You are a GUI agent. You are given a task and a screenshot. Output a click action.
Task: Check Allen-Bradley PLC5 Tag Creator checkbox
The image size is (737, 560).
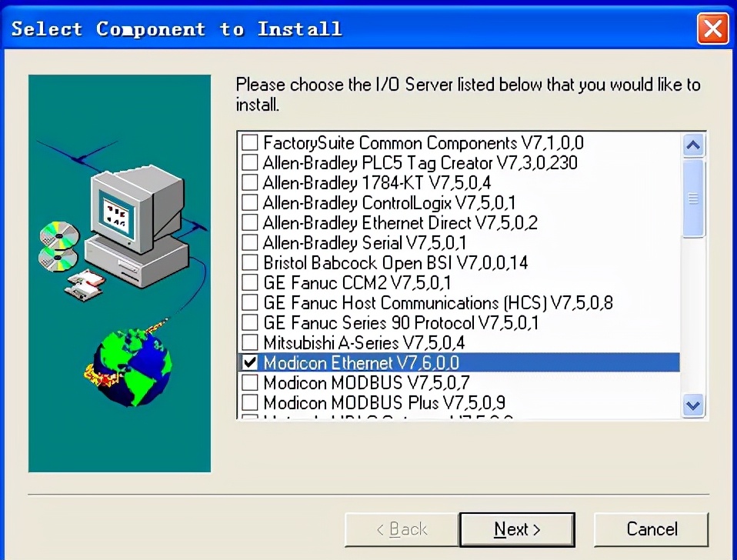(x=249, y=162)
